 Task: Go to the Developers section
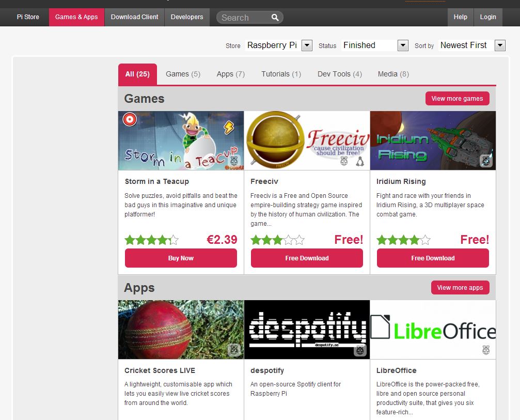(x=187, y=17)
